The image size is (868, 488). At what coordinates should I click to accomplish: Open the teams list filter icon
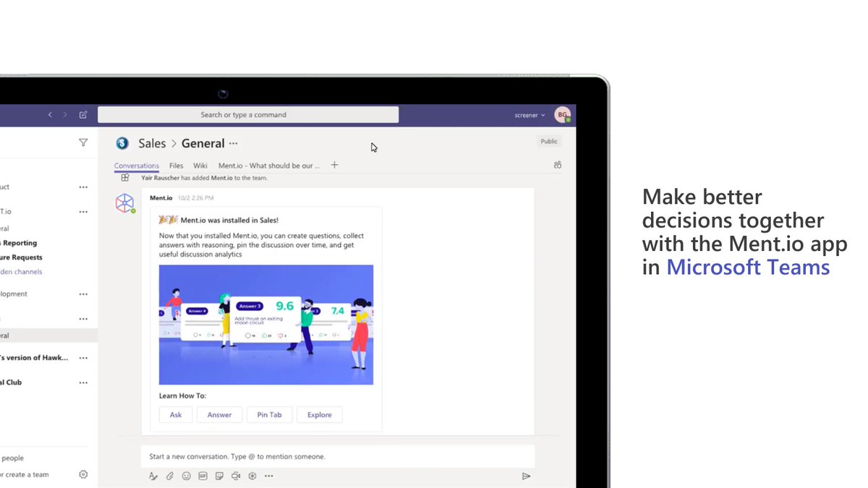83,143
